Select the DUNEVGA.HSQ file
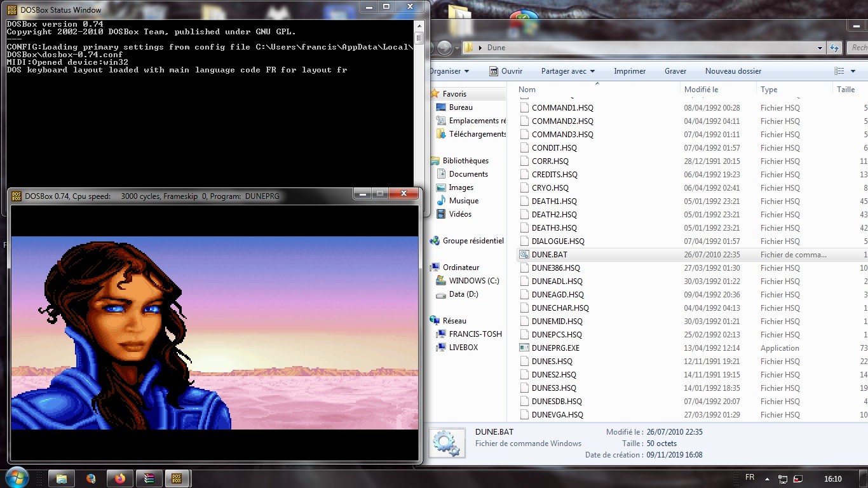Image resolution: width=868 pixels, height=488 pixels. 691,414
